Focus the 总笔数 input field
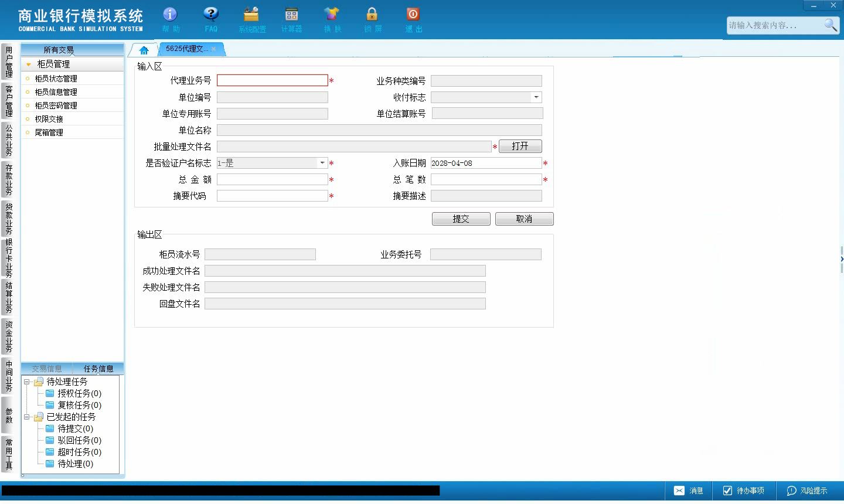 [x=486, y=179]
